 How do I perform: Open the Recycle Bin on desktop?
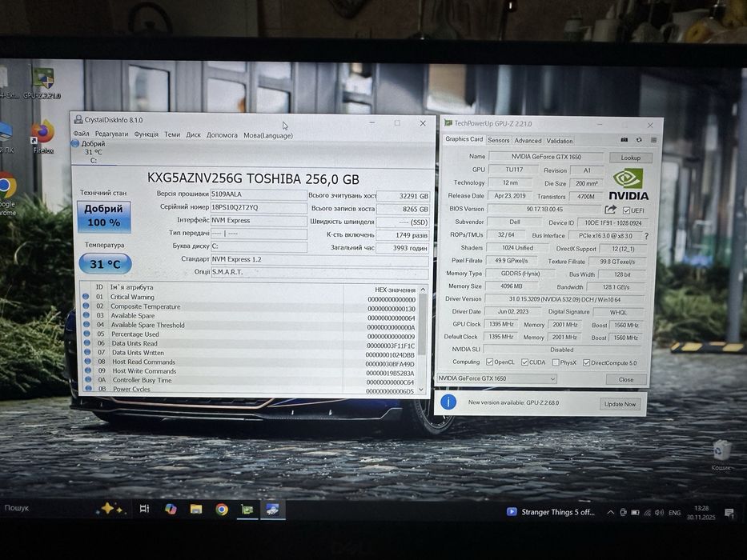(x=721, y=454)
